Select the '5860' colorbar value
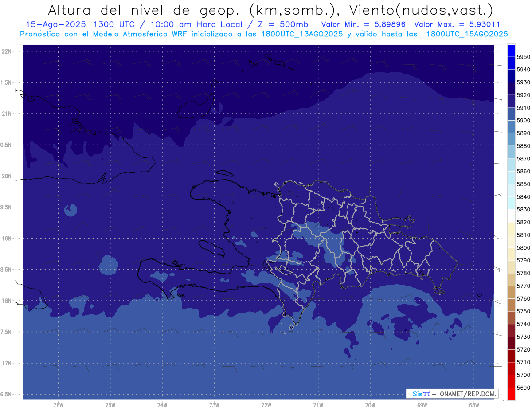 (x=524, y=172)
